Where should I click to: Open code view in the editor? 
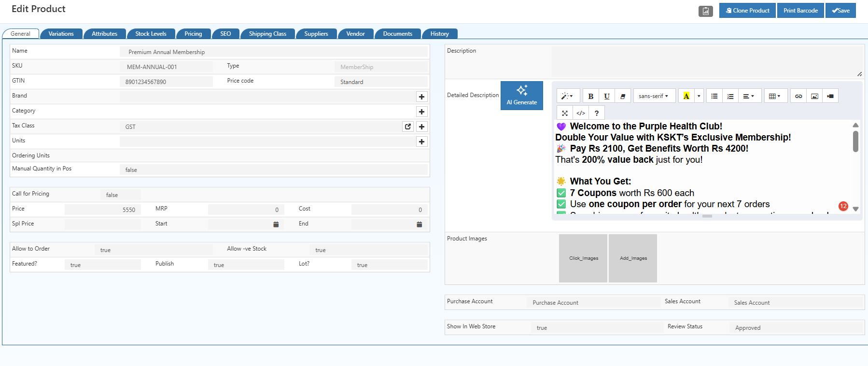click(x=581, y=113)
